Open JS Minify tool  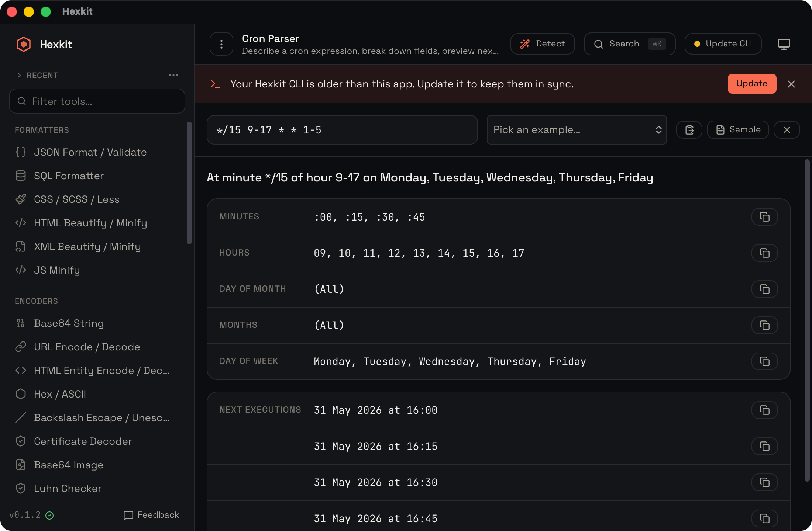point(97,270)
